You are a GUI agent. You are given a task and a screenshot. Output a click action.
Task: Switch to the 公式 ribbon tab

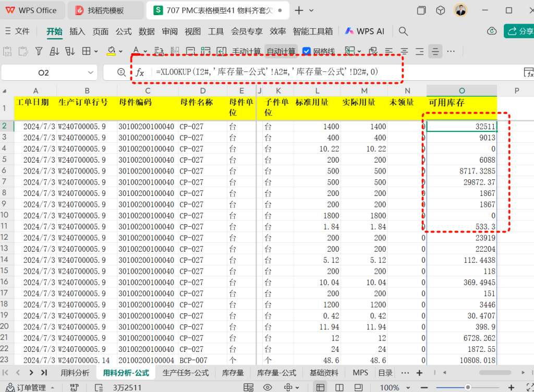tap(123, 31)
